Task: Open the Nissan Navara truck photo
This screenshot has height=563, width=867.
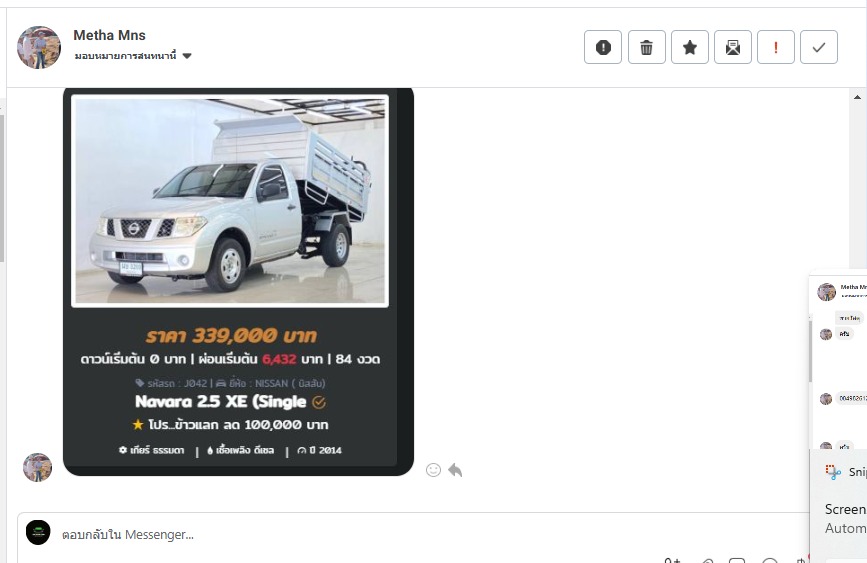Action: pyautogui.click(x=230, y=201)
